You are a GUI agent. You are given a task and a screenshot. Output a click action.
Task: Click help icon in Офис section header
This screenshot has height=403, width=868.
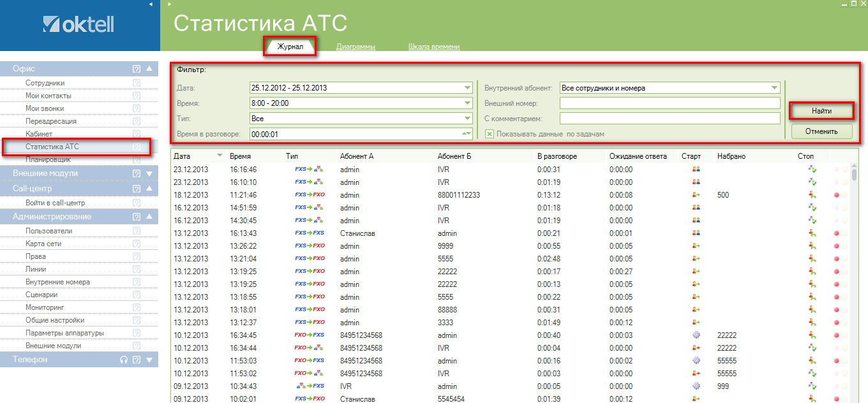(x=136, y=69)
